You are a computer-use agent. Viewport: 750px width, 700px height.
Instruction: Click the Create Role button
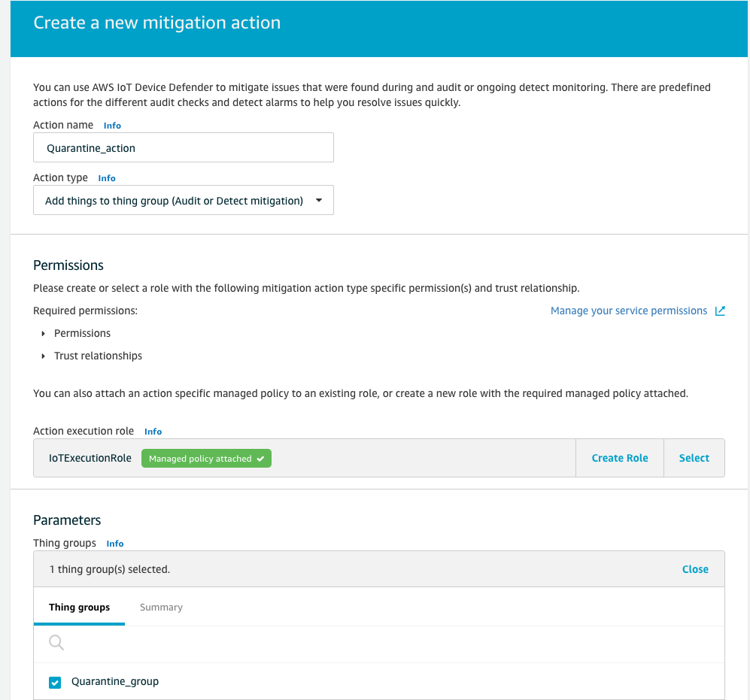click(619, 458)
